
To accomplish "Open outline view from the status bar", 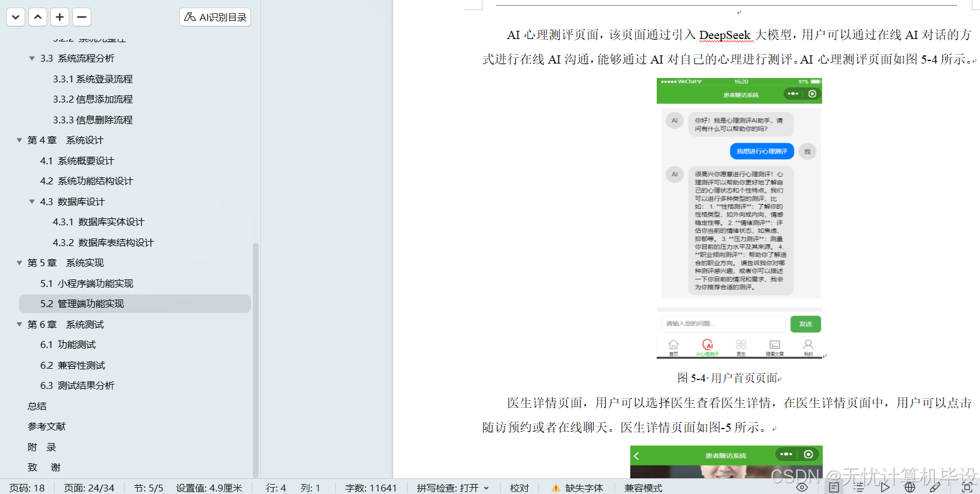I will pyautogui.click(x=859, y=488).
